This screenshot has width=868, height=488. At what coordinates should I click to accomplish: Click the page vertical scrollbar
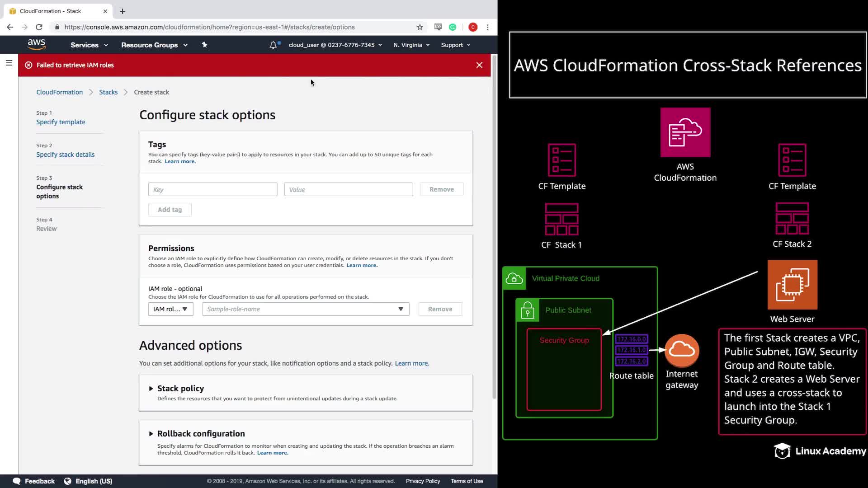494,226
